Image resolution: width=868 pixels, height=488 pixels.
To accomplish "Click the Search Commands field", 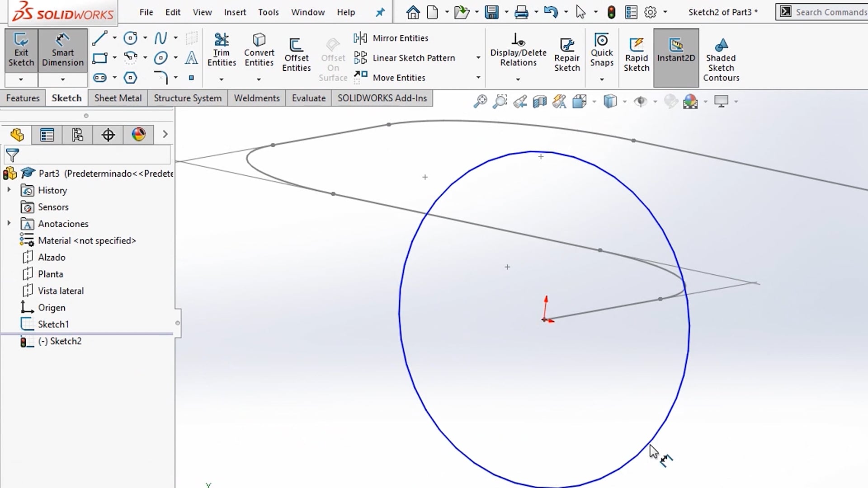I will pyautogui.click(x=831, y=12).
